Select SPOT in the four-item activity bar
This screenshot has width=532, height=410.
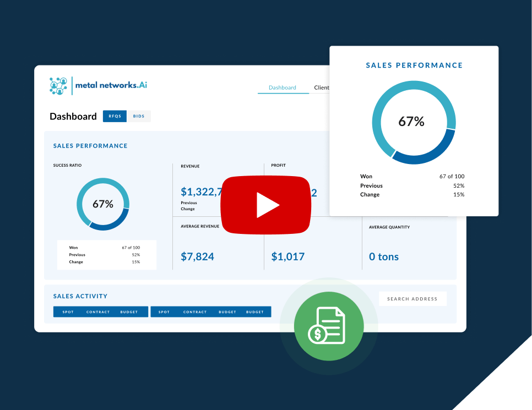tap(164, 312)
